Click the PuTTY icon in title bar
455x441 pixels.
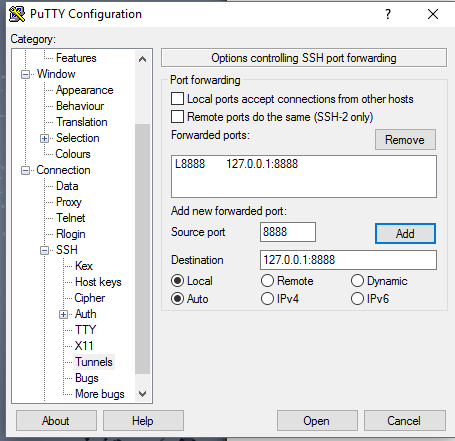pyautogui.click(x=17, y=14)
